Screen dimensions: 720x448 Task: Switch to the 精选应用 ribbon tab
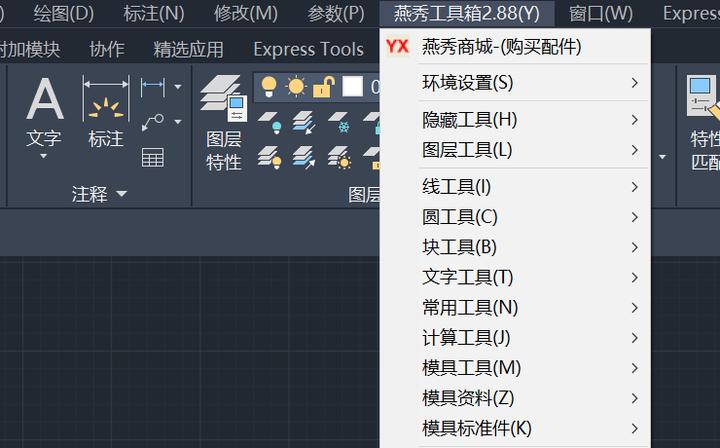(x=188, y=49)
